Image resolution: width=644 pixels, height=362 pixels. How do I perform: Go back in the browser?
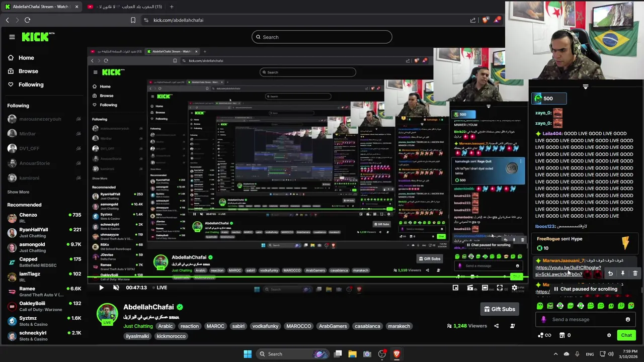point(8,20)
